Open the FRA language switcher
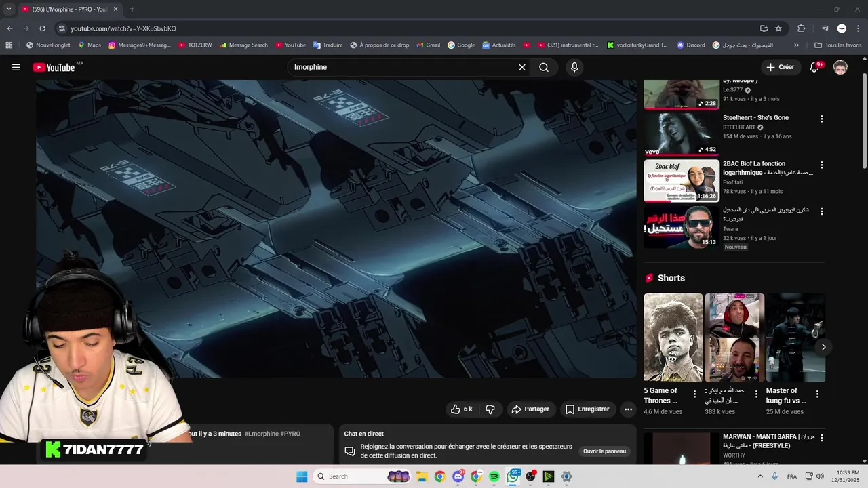This screenshot has height=488, width=868. [792, 476]
